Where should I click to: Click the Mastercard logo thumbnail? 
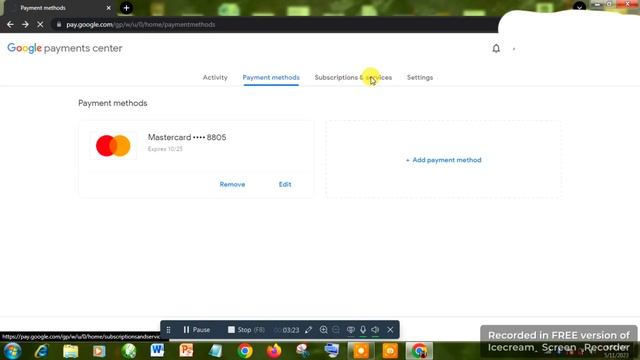coord(113,146)
